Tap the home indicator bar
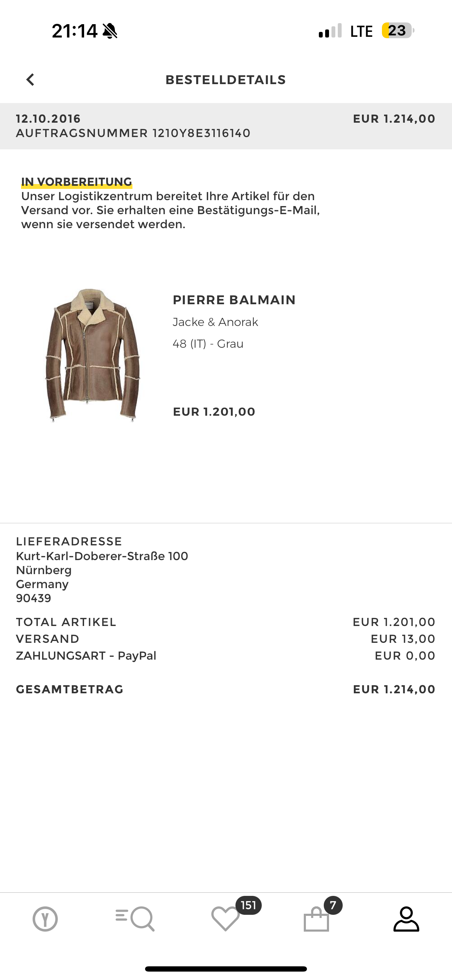 [x=226, y=968]
